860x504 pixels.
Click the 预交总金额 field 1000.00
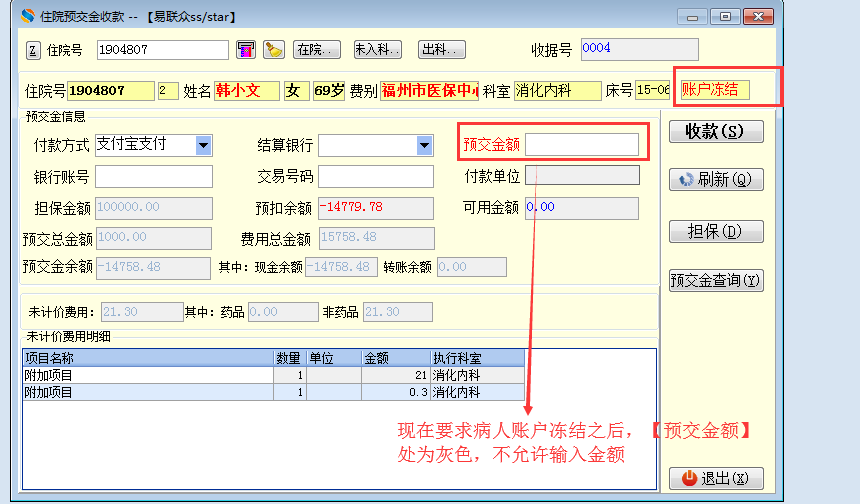[x=154, y=238]
